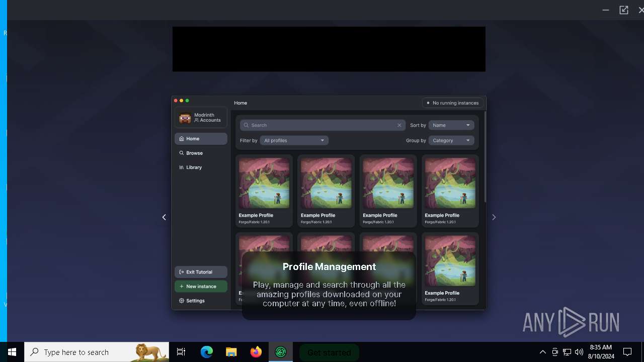
Task: Click the profile Search field
Action: pyautogui.click(x=323, y=125)
